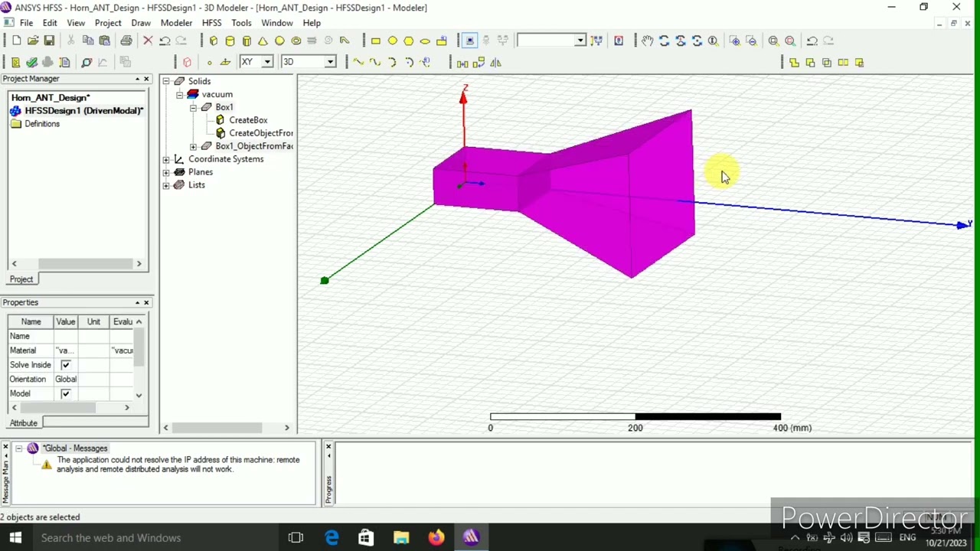Select the Draw line tool

tap(358, 62)
